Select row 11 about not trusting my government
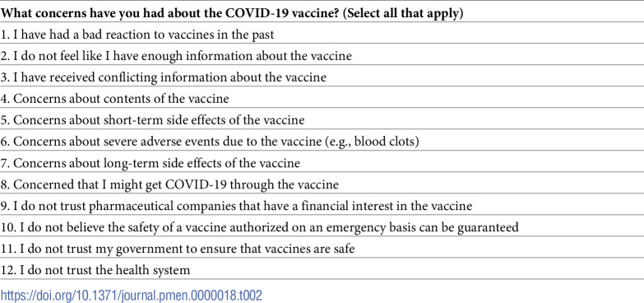 322,249
